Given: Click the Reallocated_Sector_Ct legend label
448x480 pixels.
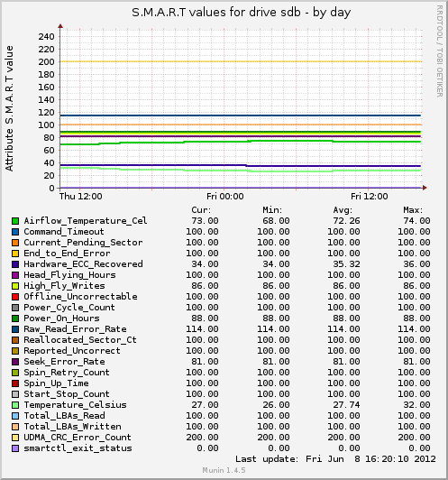Looking at the screenshot, I should (x=80, y=340).
